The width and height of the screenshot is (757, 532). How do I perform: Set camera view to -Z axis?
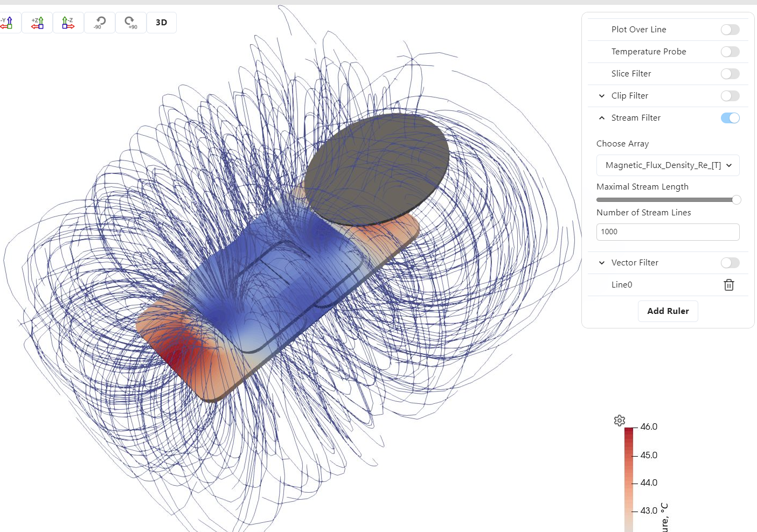point(68,23)
